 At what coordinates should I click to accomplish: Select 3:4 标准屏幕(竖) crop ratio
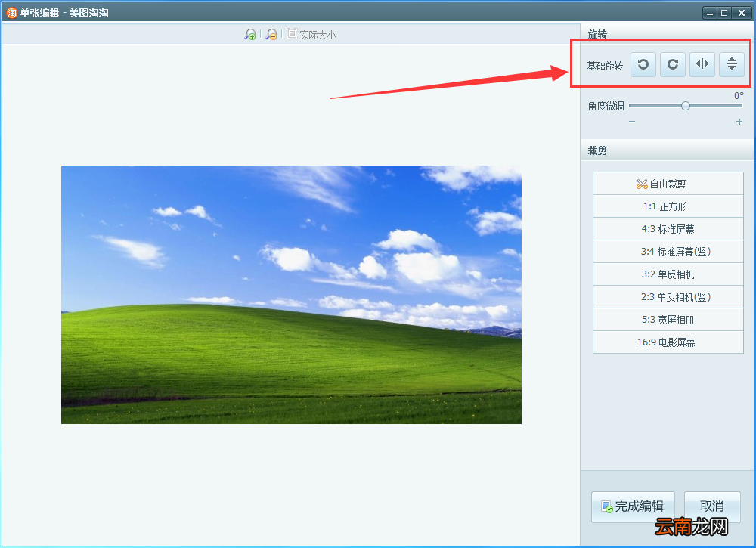click(x=668, y=252)
